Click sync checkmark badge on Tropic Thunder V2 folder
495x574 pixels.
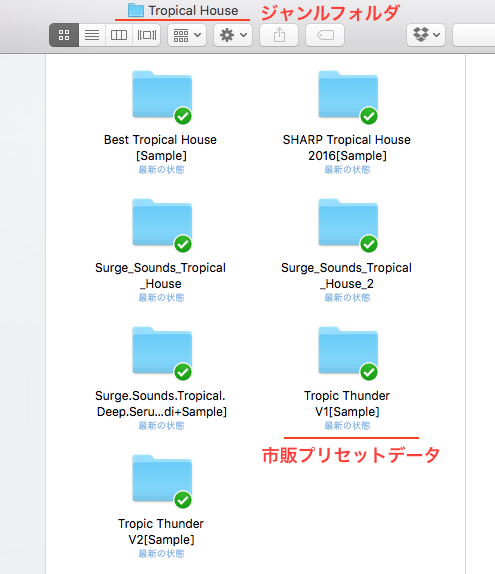tap(183, 500)
